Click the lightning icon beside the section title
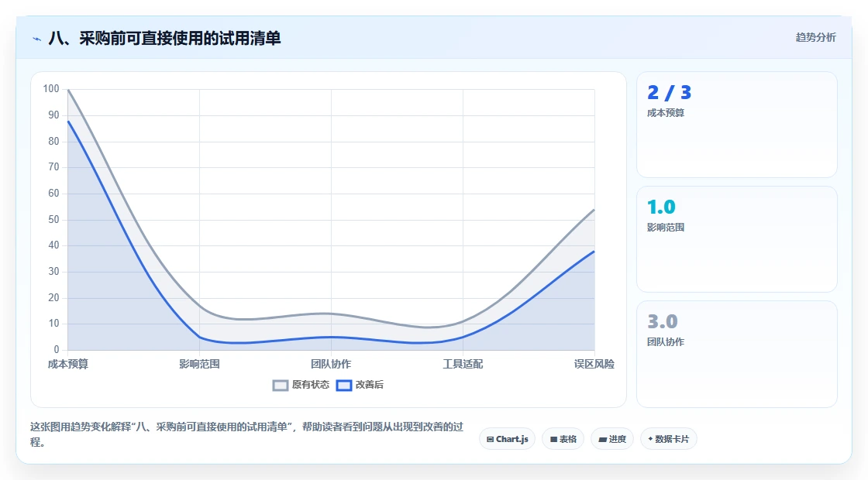 coord(37,39)
